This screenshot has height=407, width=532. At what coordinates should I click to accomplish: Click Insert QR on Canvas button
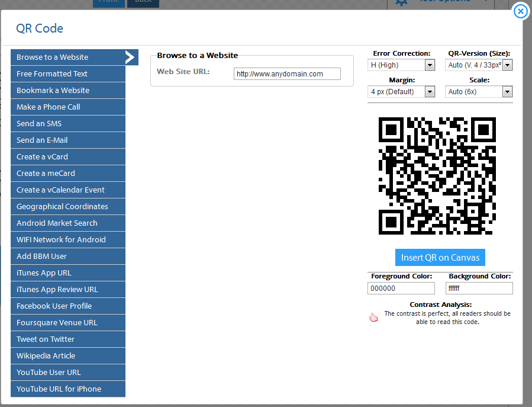440,258
